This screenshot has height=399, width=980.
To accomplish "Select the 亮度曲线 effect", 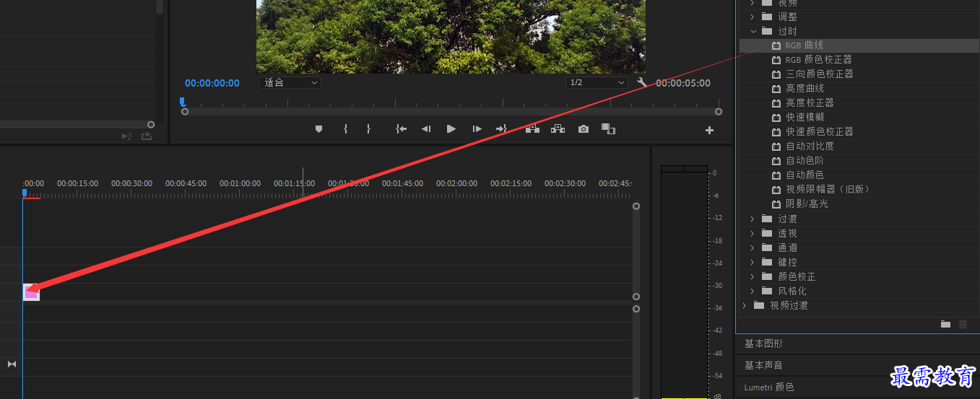I will tap(805, 88).
